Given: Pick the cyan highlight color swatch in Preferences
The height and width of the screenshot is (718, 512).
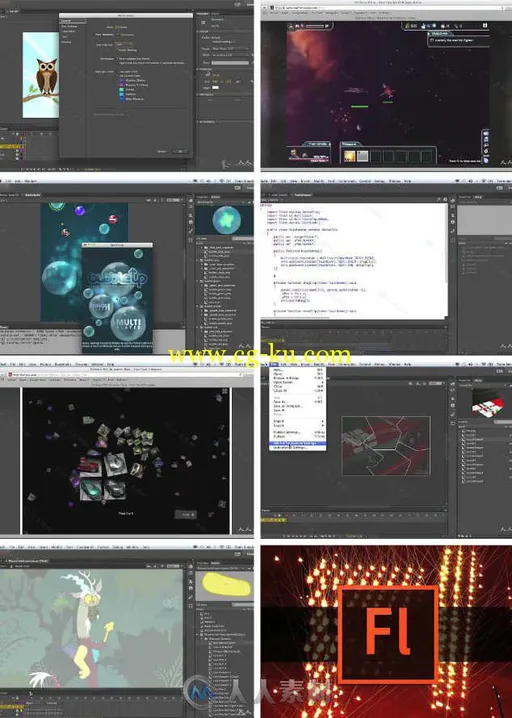Looking at the screenshot, I should point(121,94).
